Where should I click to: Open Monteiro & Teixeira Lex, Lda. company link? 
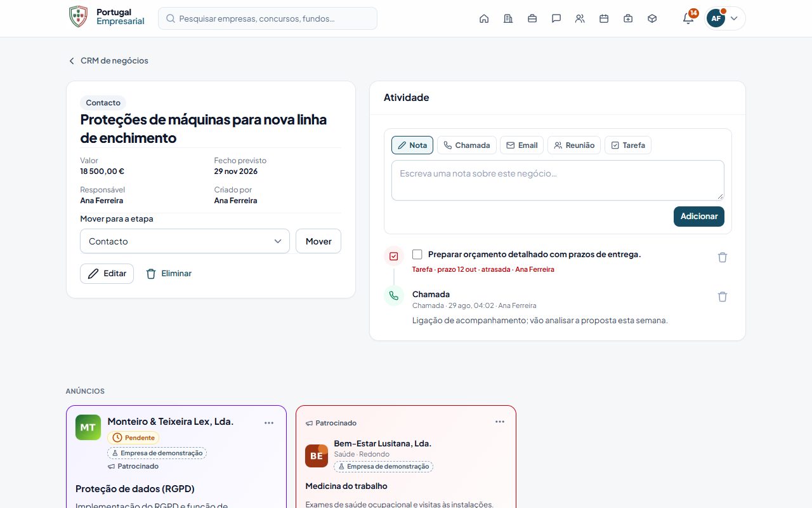(171, 422)
